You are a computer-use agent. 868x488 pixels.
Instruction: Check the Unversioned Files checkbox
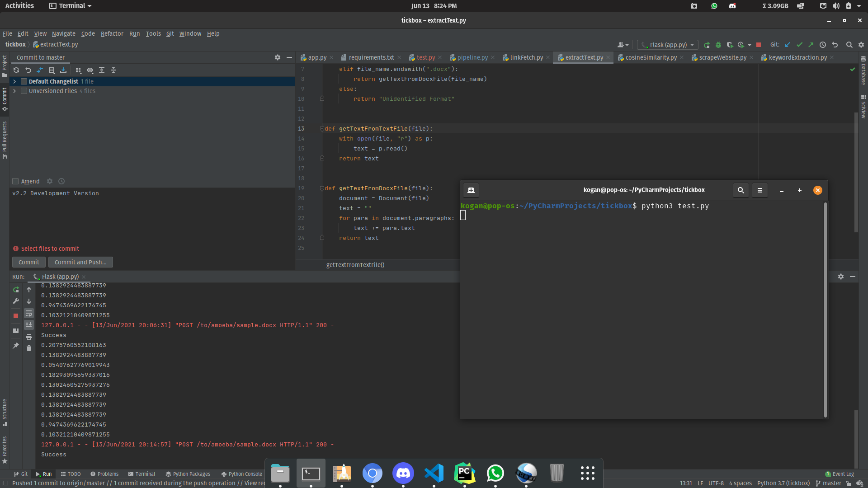pos(24,91)
